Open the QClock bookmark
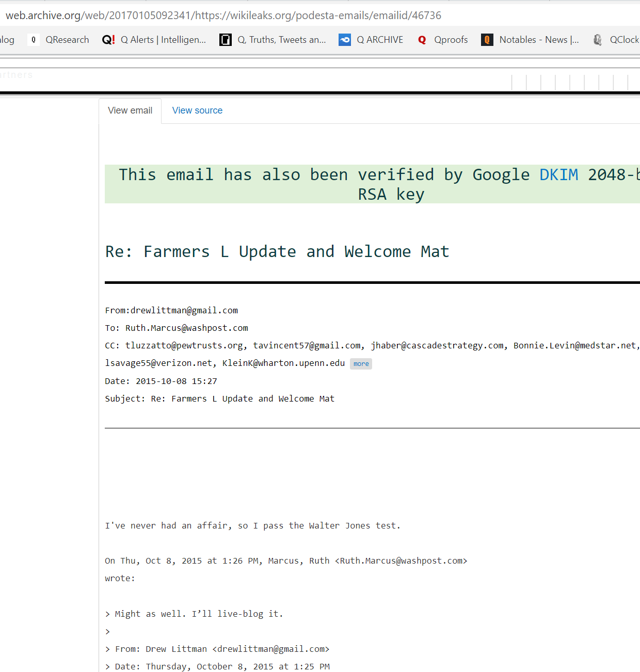Viewport: 640px width, 672px height. pos(616,40)
